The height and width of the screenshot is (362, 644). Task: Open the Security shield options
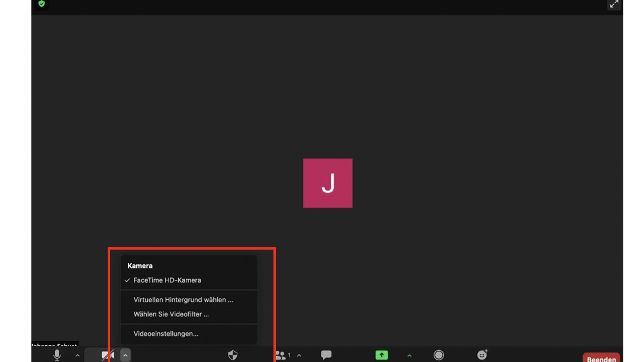233,355
